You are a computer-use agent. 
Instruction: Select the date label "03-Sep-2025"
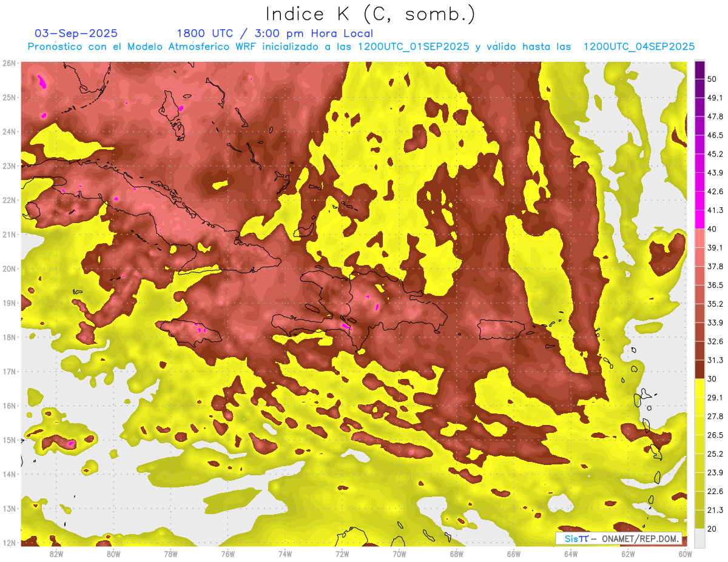(x=76, y=33)
